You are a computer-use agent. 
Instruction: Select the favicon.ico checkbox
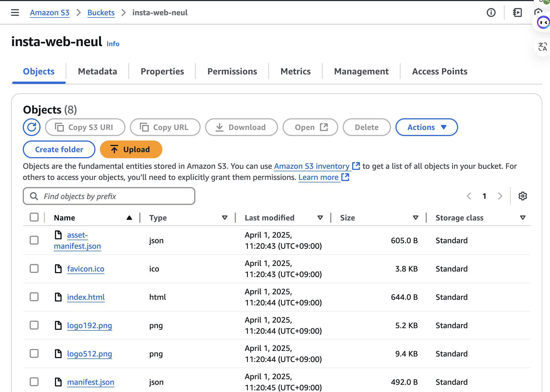(34, 268)
